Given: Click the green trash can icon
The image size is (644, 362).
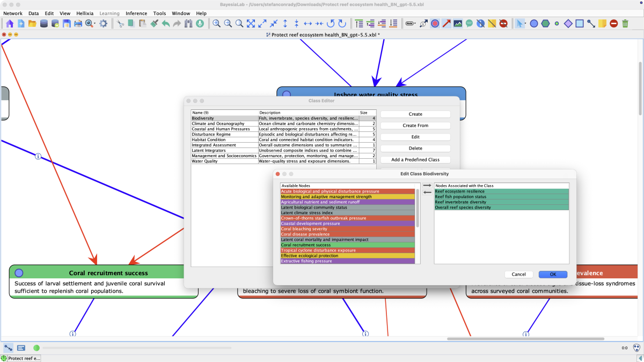Looking at the screenshot, I should click(x=625, y=24).
